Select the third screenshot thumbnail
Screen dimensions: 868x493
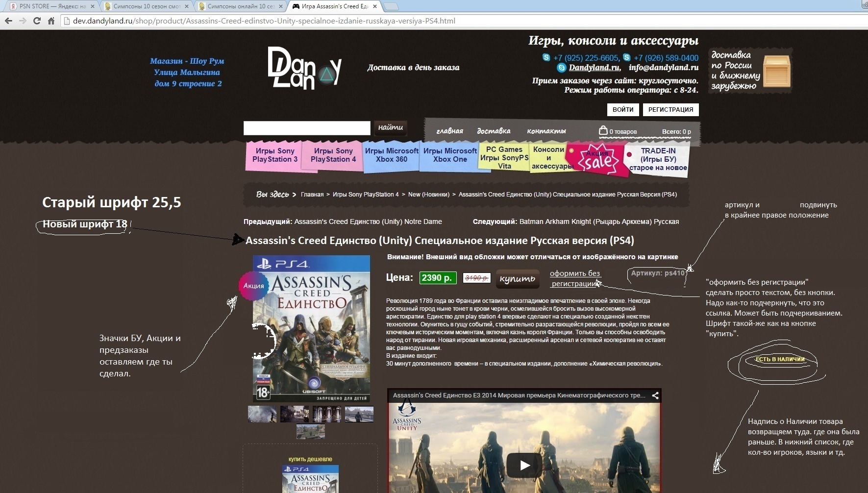point(327,414)
